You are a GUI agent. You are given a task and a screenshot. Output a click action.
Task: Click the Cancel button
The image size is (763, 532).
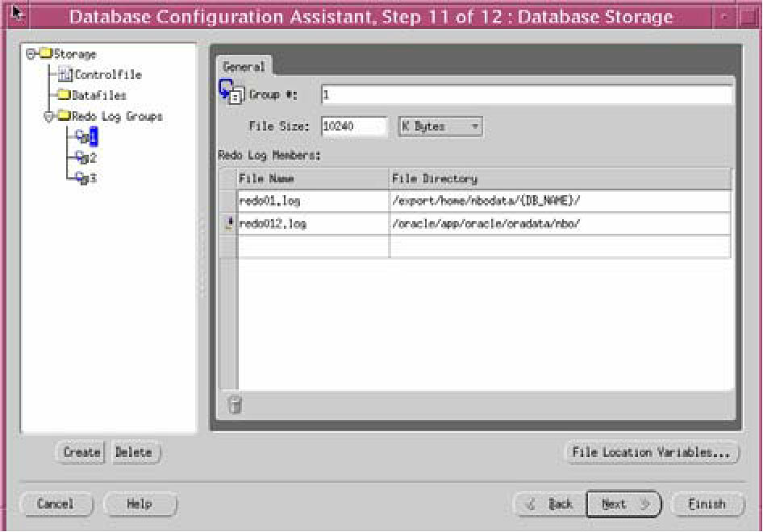(56, 504)
